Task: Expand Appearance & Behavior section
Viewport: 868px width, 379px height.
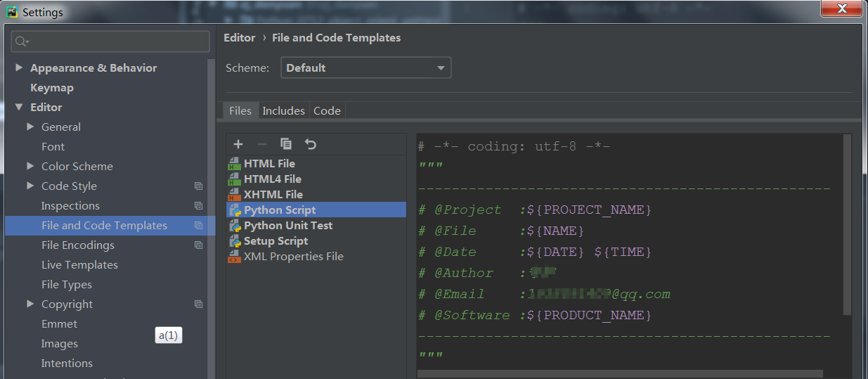Action: click(19, 68)
